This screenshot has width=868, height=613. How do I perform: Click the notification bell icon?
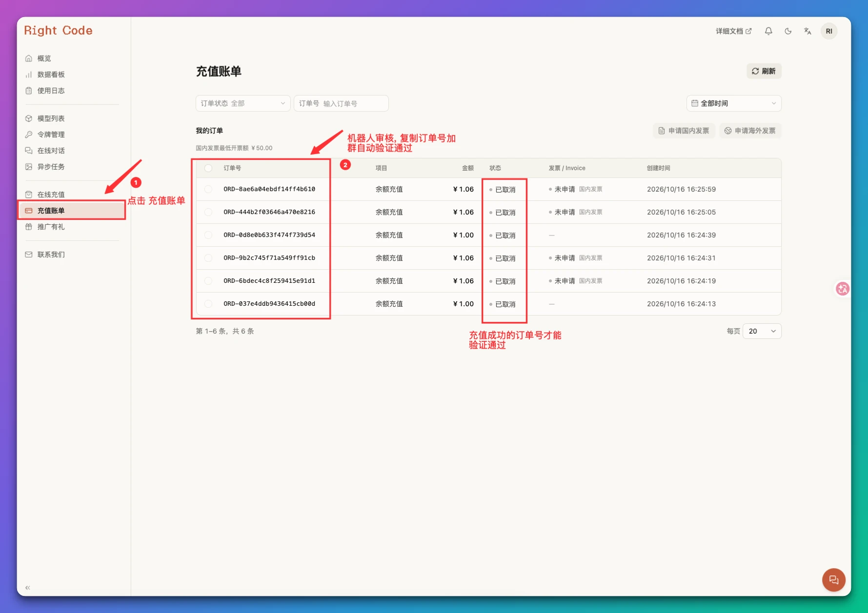[768, 31]
